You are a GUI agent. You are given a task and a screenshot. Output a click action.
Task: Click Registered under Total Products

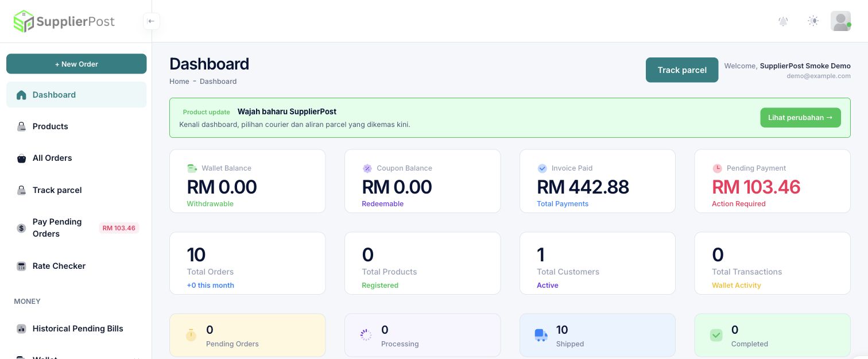tap(380, 285)
